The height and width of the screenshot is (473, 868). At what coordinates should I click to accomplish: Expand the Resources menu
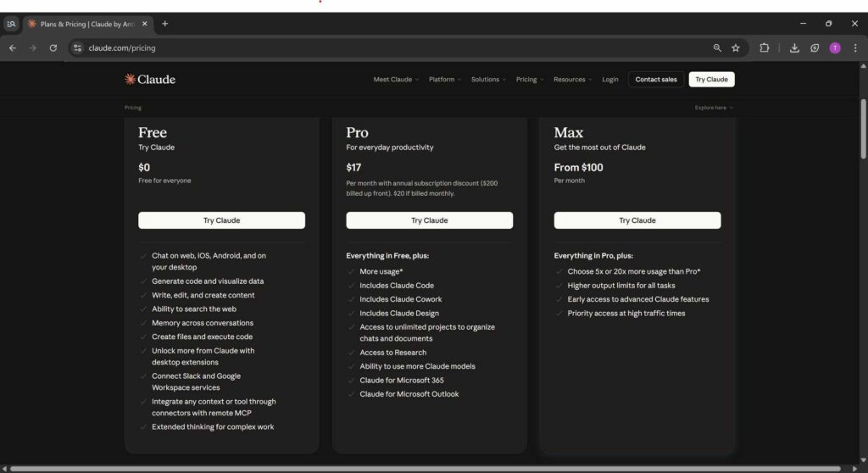point(572,79)
